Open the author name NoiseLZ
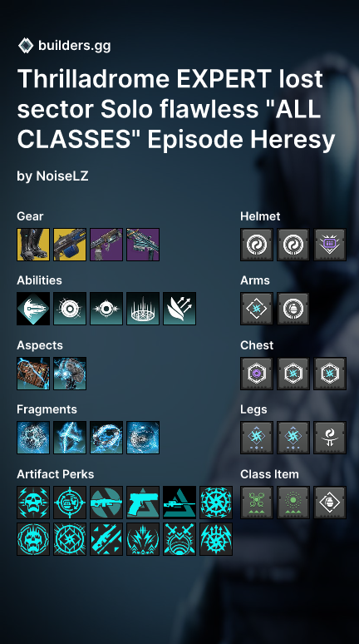Image resolution: width=359 pixels, height=644 pixels. click(x=62, y=176)
